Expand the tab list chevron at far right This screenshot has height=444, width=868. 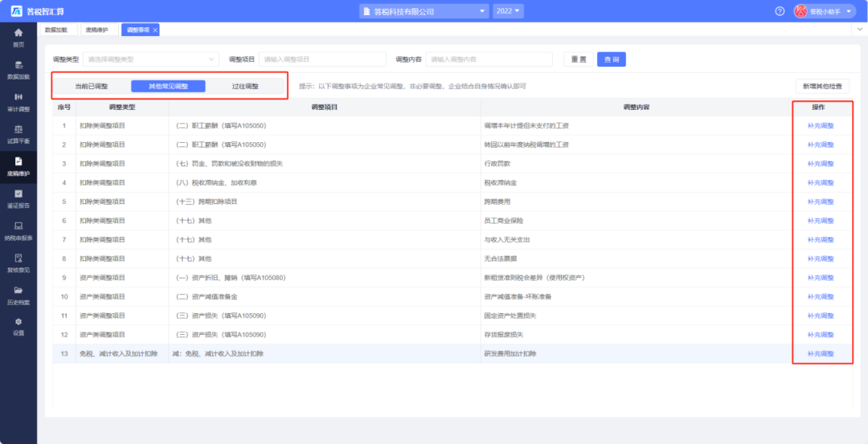point(860,29)
